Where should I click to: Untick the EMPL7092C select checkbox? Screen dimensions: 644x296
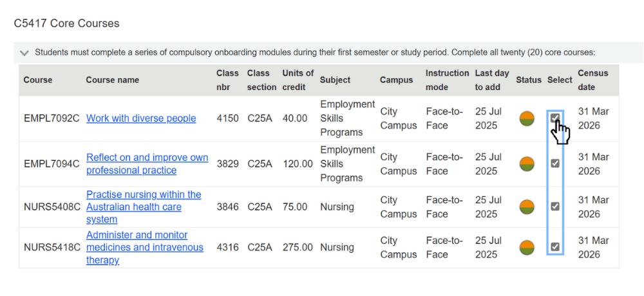pos(554,118)
